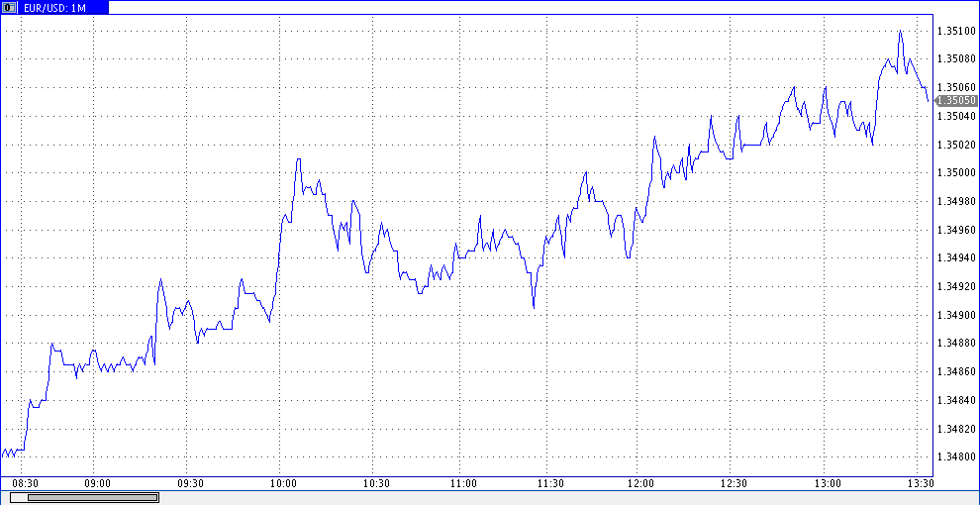
Task: Click the 1.35100 price axis label
Action: pyautogui.click(x=957, y=31)
